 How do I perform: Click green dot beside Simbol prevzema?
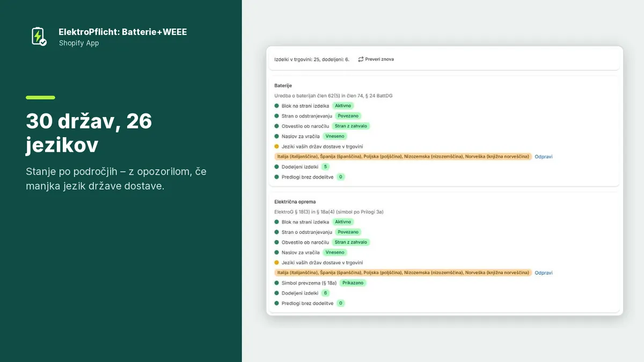(x=277, y=283)
